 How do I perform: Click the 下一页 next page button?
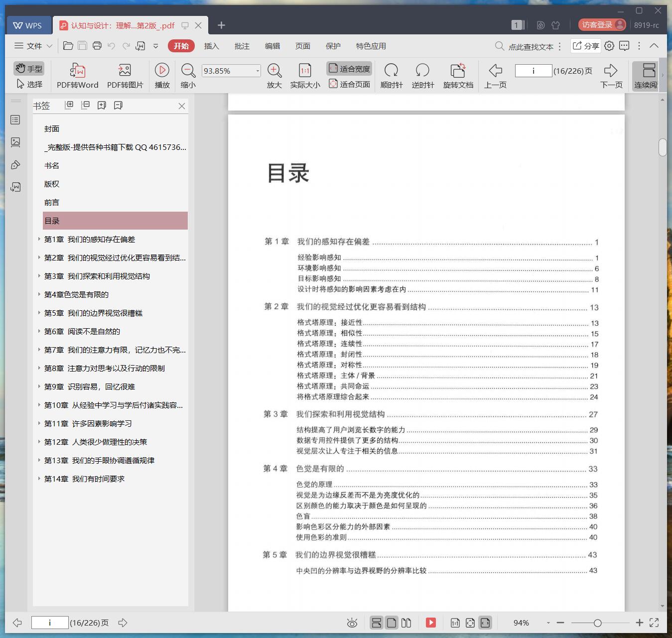(x=611, y=75)
